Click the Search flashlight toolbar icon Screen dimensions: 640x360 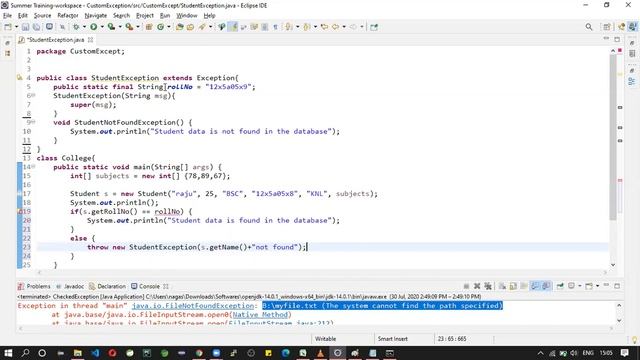tap(202, 27)
